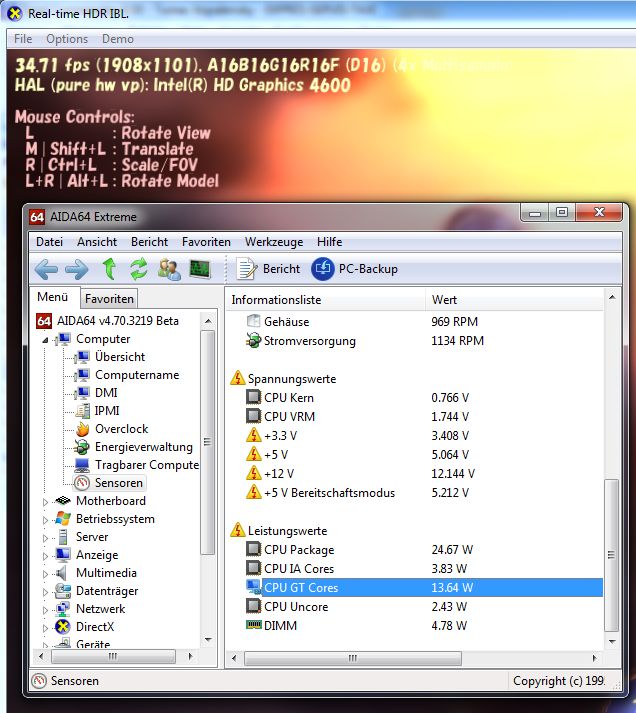The image size is (636, 713).
Task: Click the Gehäuse case icon
Action: [253, 321]
